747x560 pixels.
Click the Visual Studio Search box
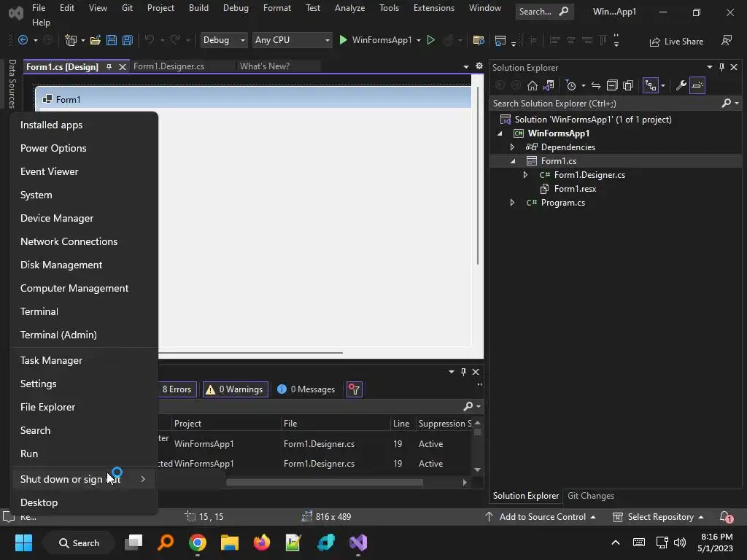(544, 12)
